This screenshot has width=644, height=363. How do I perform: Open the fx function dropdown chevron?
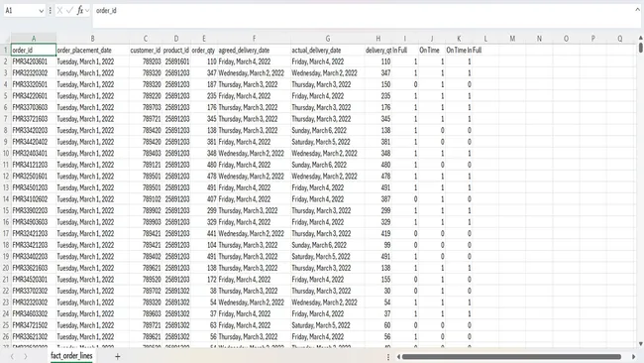[x=87, y=11]
